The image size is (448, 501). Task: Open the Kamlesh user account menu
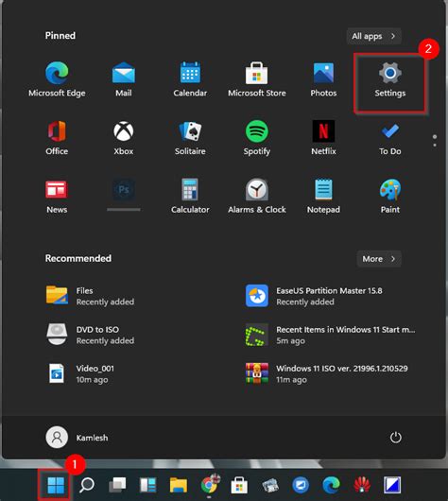(77, 438)
